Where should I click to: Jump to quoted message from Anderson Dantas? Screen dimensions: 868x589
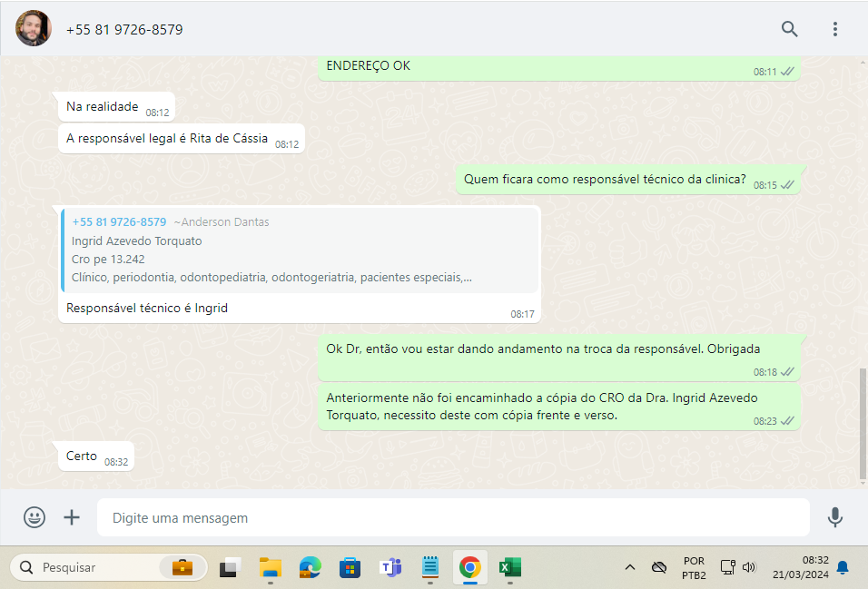pyautogui.click(x=300, y=250)
